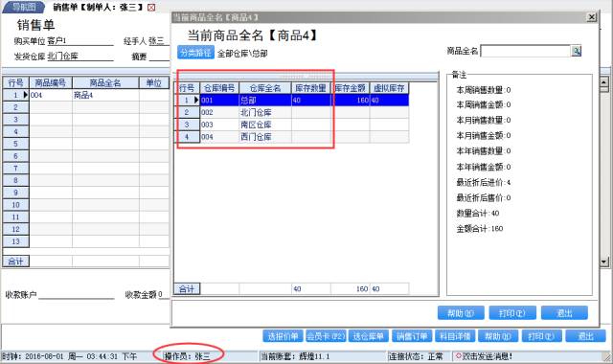Click the dialog's 帮助 button

coord(461,313)
